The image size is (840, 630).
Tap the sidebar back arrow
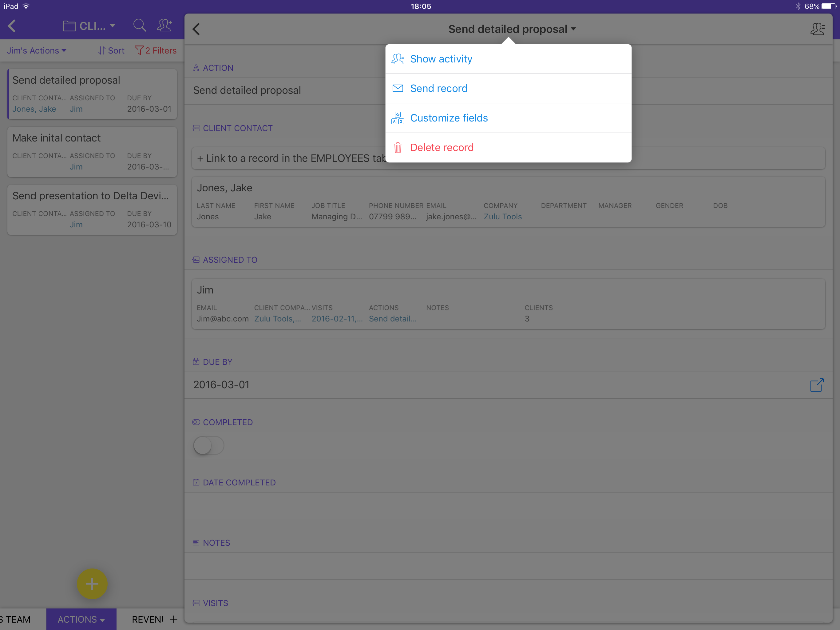tap(12, 26)
